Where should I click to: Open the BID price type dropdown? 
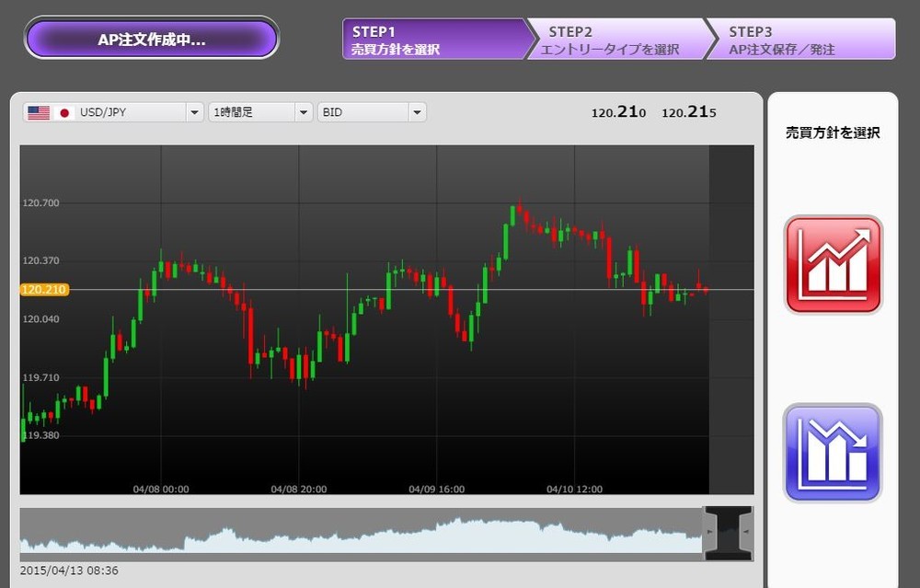[x=417, y=112]
